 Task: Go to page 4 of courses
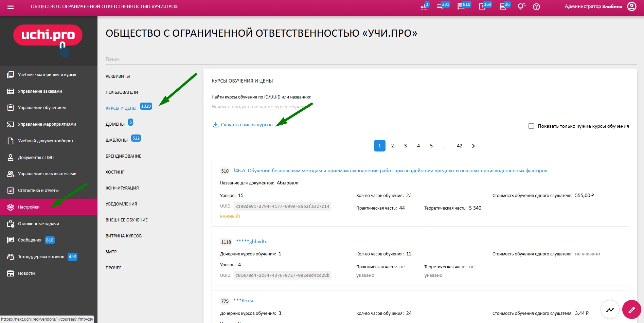click(x=418, y=146)
